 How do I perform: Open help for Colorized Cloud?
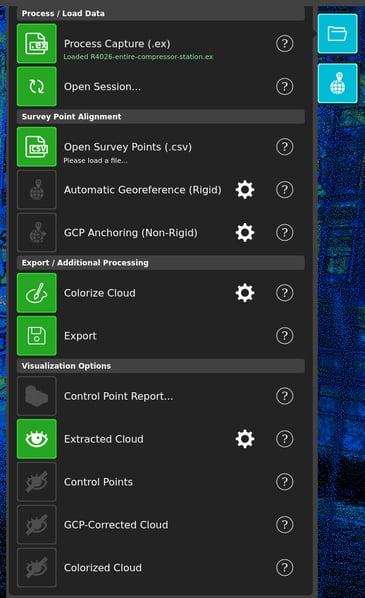tap(285, 567)
